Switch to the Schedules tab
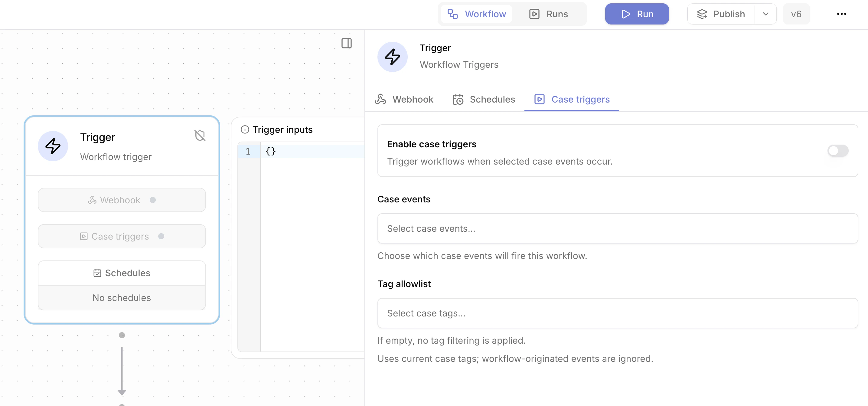868x406 pixels. (484, 100)
